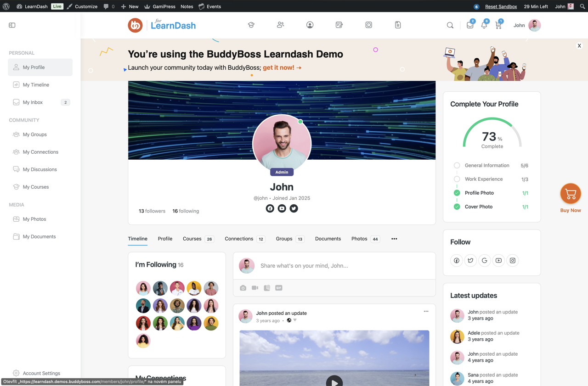Viewport: 588px width, 386px height.
Task: Add a GIF to the post
Action: tap(279, 288)
